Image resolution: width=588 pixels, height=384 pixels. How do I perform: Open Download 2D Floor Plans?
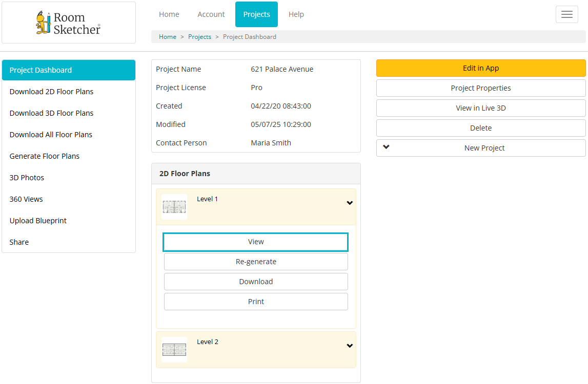[x=69, y=92]
